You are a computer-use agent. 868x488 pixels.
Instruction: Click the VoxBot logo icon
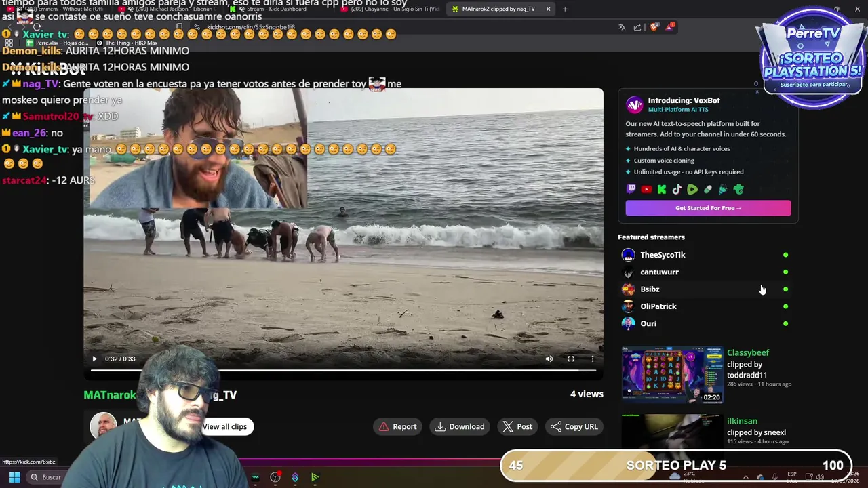point(635,104)
